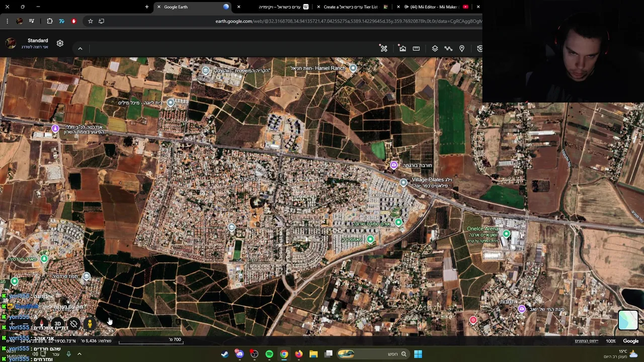Open a new browser tab
The height and width of the screenshot is (362, 644).
[x=147, y=7]
